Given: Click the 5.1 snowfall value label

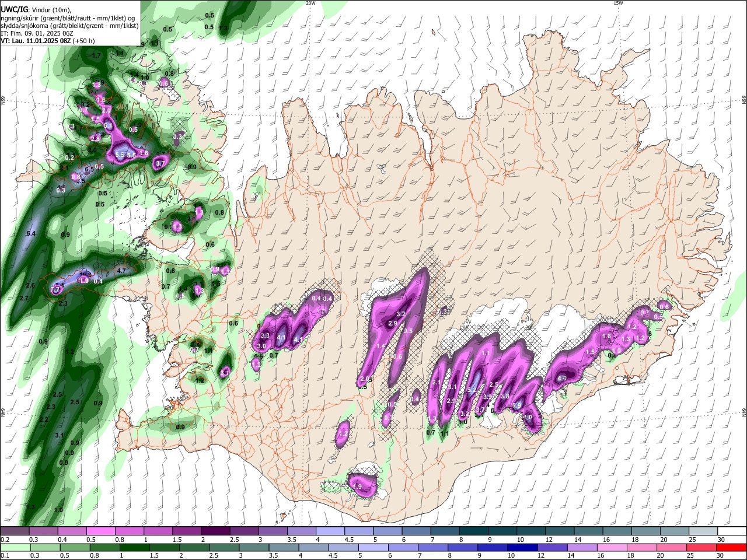Looking at the screenshot, I should click(108, 126).
